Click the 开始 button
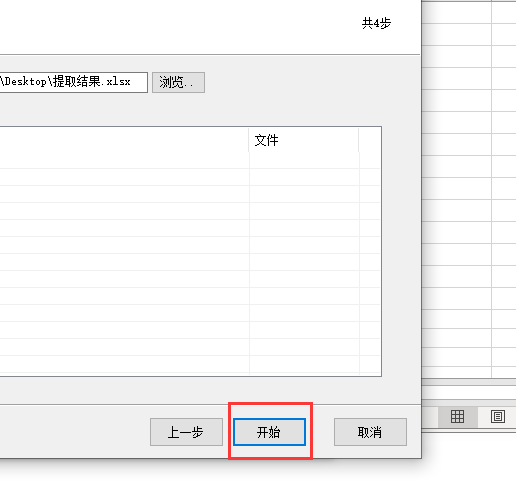This screenshot has height=496, width=516. click(269, 432)
